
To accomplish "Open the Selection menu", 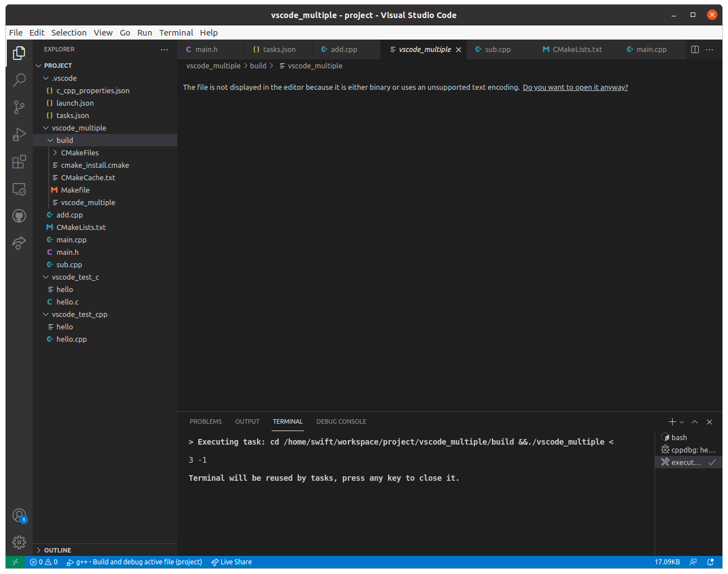I will click(x=69, y=33).
